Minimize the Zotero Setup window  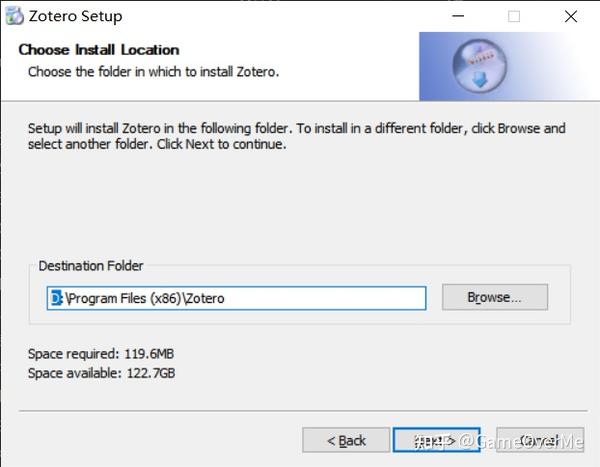(458, 16)
